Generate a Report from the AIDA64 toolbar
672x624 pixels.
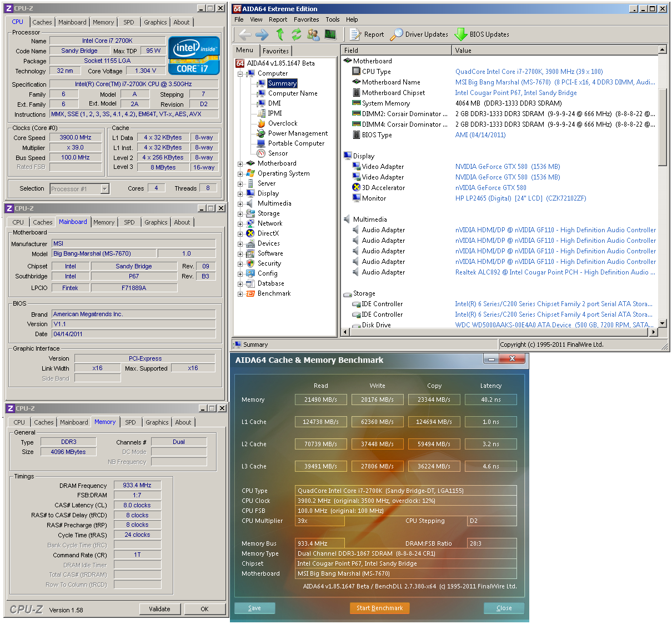click(x=367, y=34)
